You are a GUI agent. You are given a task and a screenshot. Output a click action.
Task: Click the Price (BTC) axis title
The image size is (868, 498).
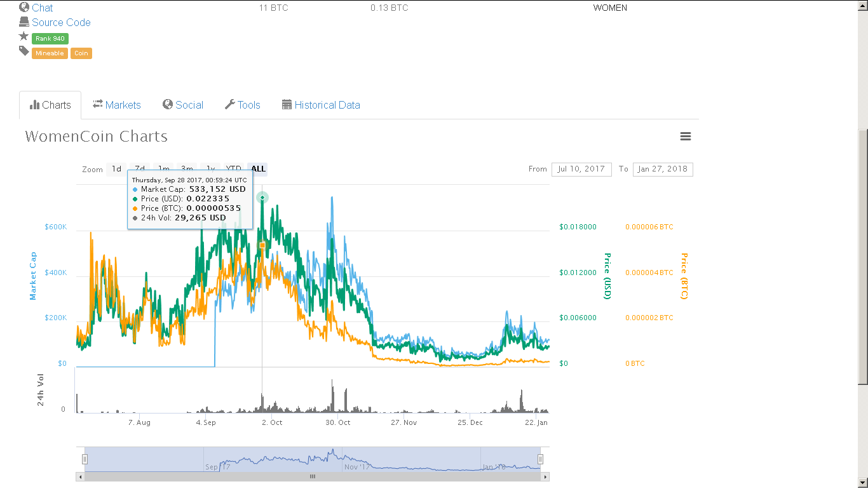684,276
